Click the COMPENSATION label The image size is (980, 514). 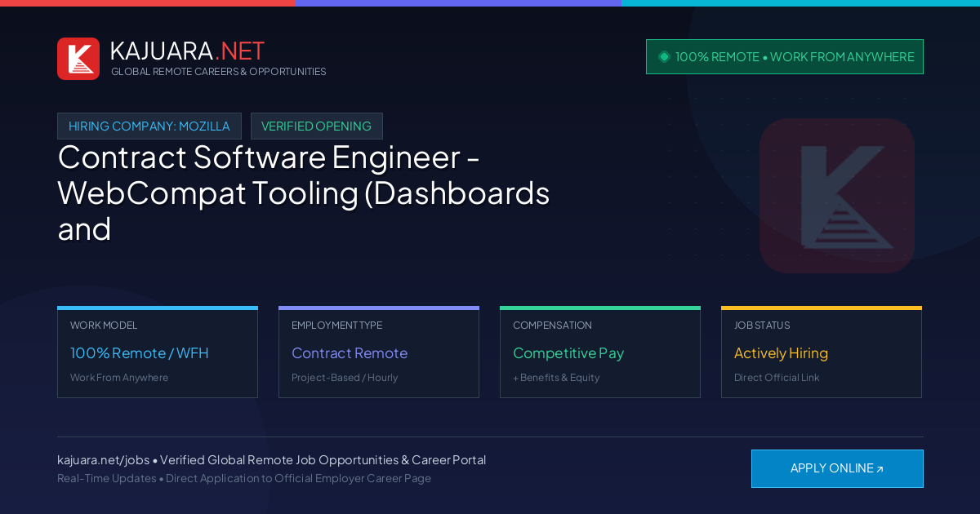pos(552,326)
